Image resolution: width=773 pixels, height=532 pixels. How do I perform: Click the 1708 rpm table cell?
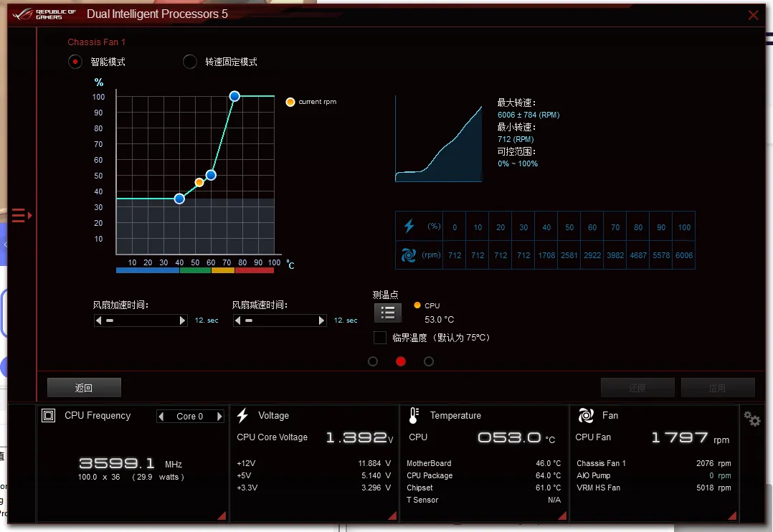546,255
